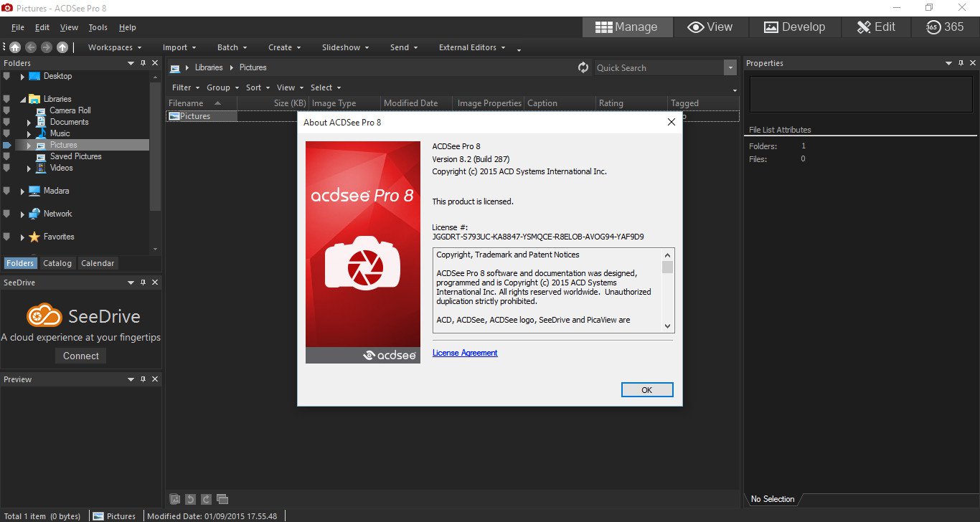Toggle Easy-Select marker for Videos
This screenshot has width=980, height=522.
6,168
